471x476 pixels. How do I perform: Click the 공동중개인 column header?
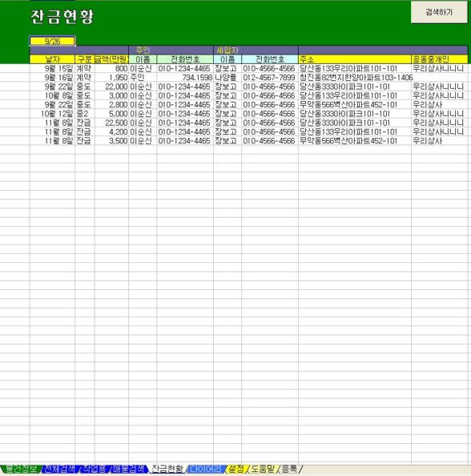point(440,59)
